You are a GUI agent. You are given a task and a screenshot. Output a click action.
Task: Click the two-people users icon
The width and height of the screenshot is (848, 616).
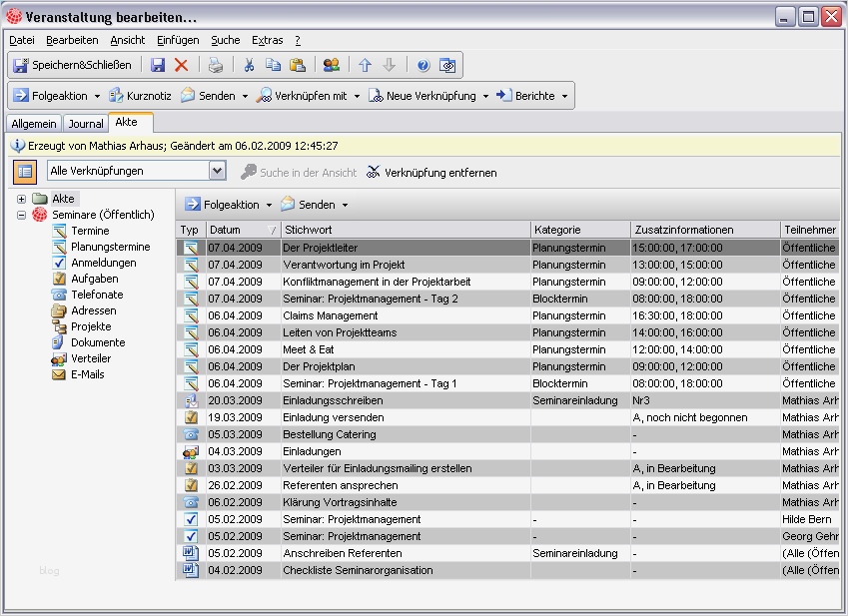[332, 65]
